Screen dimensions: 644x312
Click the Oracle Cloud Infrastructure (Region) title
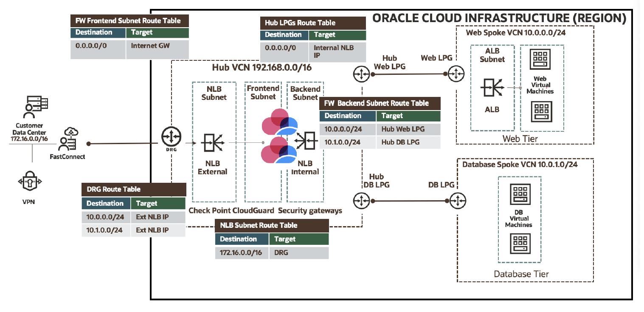(499, 18)
